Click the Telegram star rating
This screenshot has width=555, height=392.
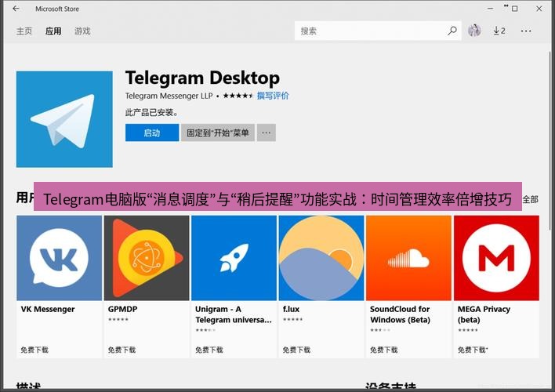[x=238, y=96]
